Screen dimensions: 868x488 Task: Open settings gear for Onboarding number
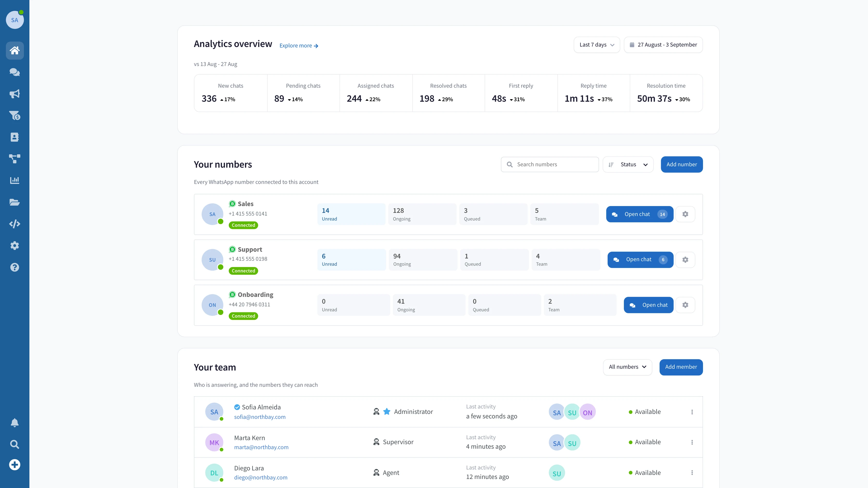(685, 305)
